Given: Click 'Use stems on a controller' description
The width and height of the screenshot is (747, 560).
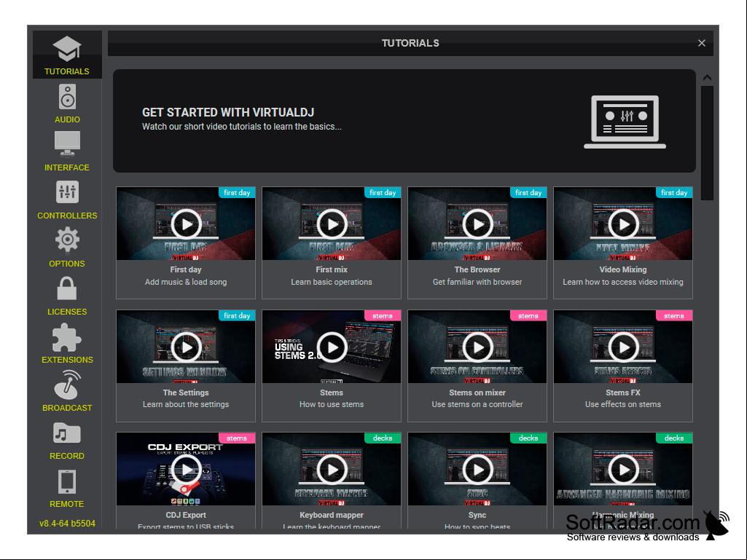Looking at the screenshot, I should 477,404.
